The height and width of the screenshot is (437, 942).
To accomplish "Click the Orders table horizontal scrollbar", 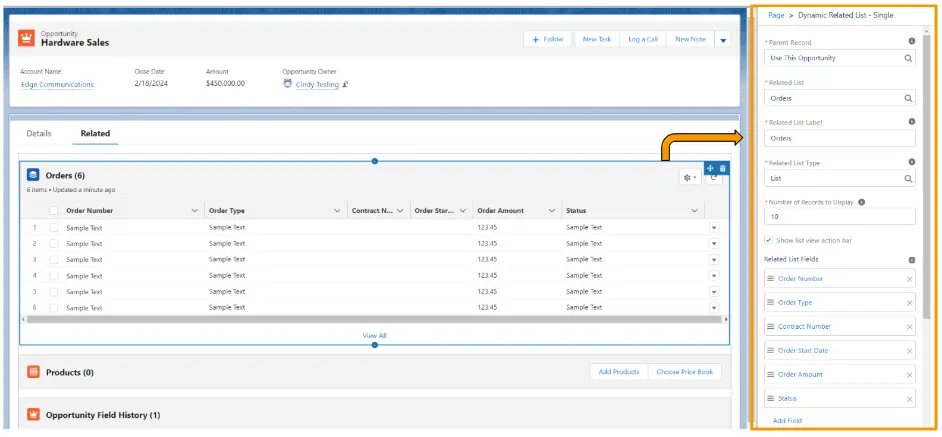I will click(x=374, y=320).
